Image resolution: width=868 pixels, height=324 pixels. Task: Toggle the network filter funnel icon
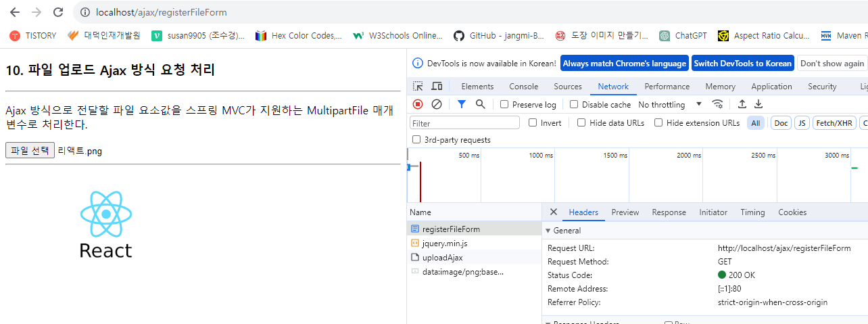click(x=462, y=104)
